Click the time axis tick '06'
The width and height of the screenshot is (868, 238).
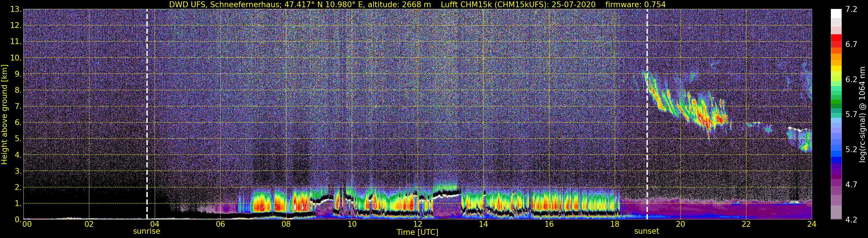pos(220,224)
